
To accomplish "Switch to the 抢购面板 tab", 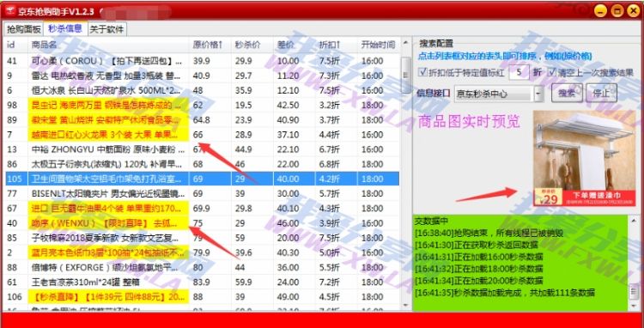I will (x=24, y=29).
